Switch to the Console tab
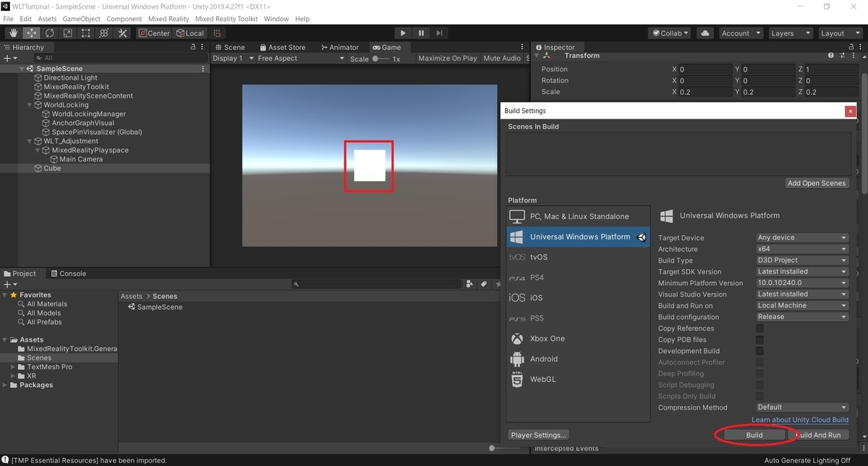 pyautogui.click(x=68, y=274)
